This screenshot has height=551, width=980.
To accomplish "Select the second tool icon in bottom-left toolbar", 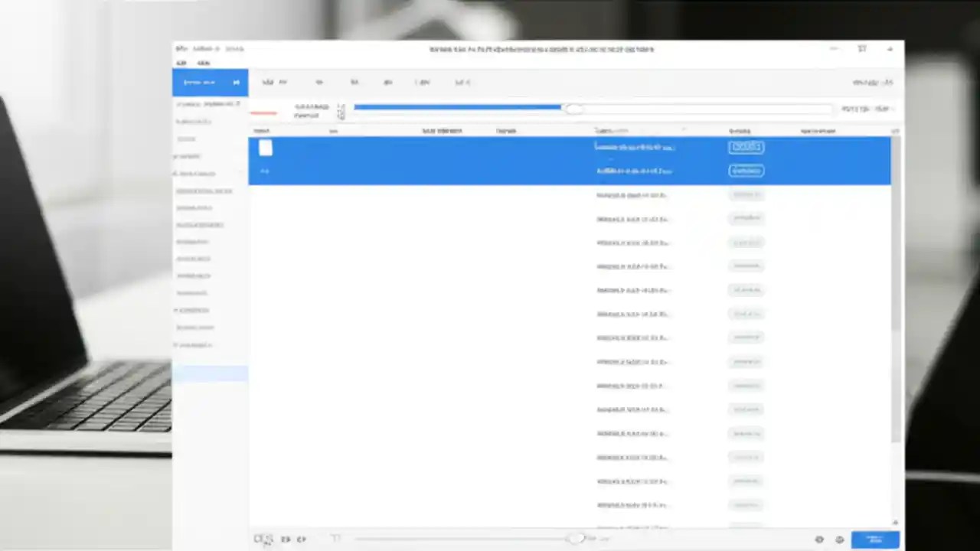I will click(286, 539).
